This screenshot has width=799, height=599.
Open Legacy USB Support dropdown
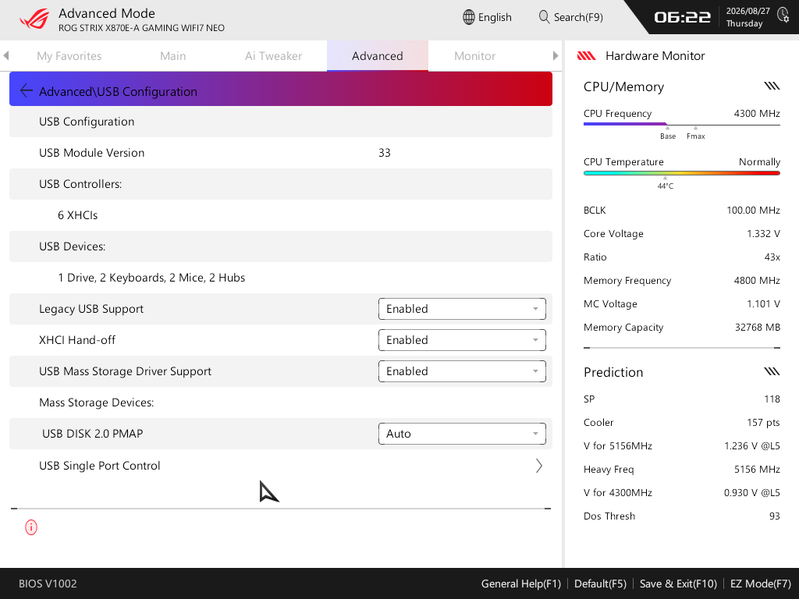click(x=462, y=309)
